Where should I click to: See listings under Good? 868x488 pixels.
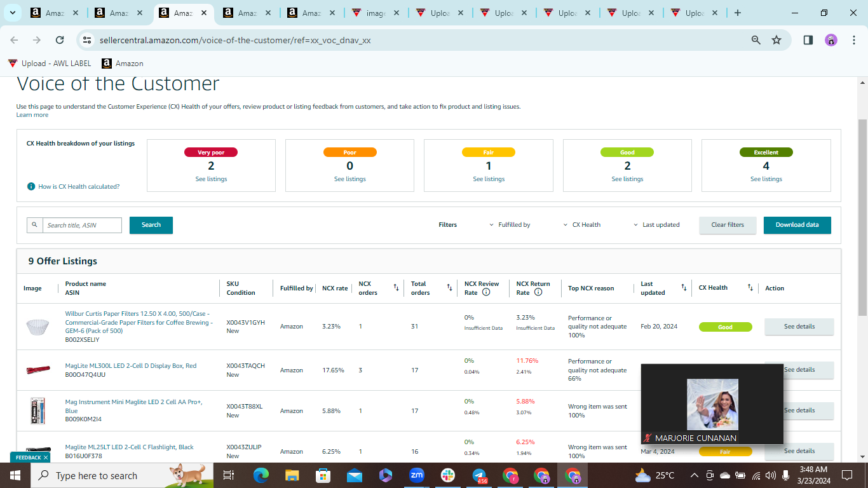(627, 179)
